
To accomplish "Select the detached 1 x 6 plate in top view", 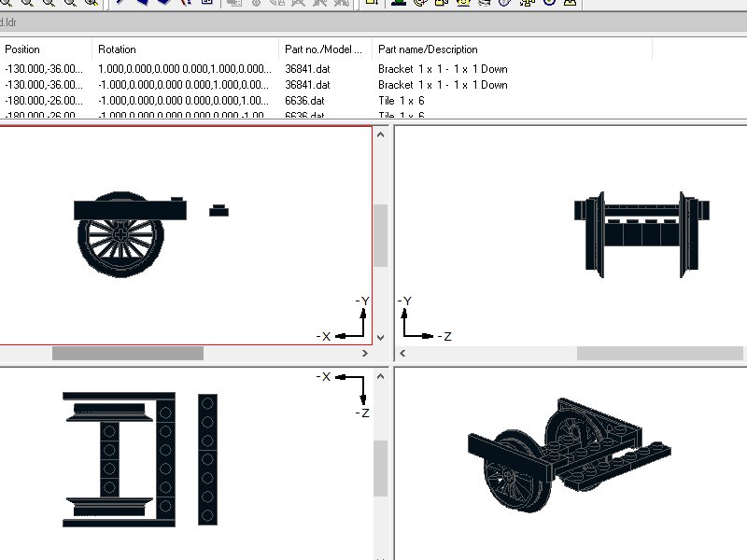I will pos(207,459).
